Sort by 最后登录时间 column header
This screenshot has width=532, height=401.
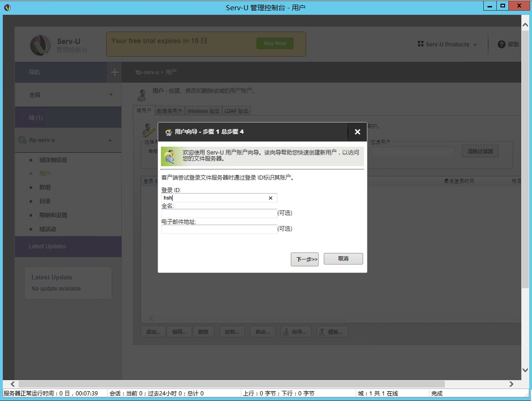(x=459, y=181)
